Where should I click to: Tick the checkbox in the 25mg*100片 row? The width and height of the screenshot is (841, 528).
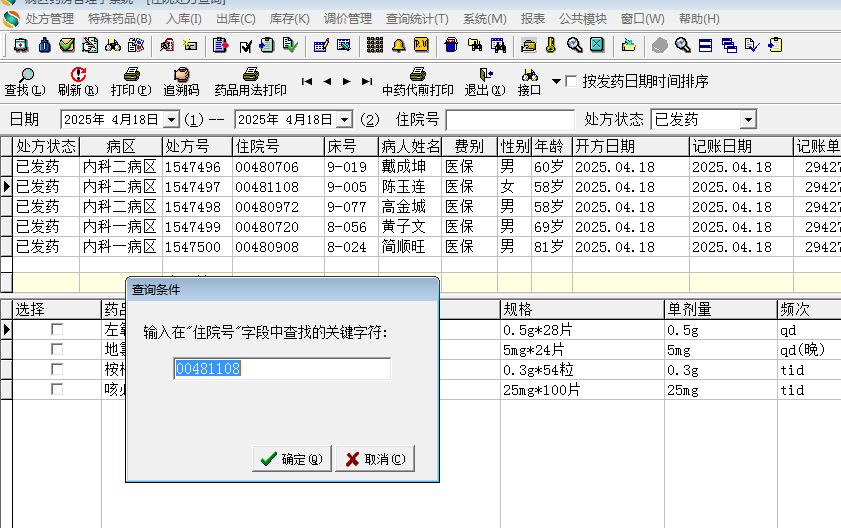[x=57, y=389]
